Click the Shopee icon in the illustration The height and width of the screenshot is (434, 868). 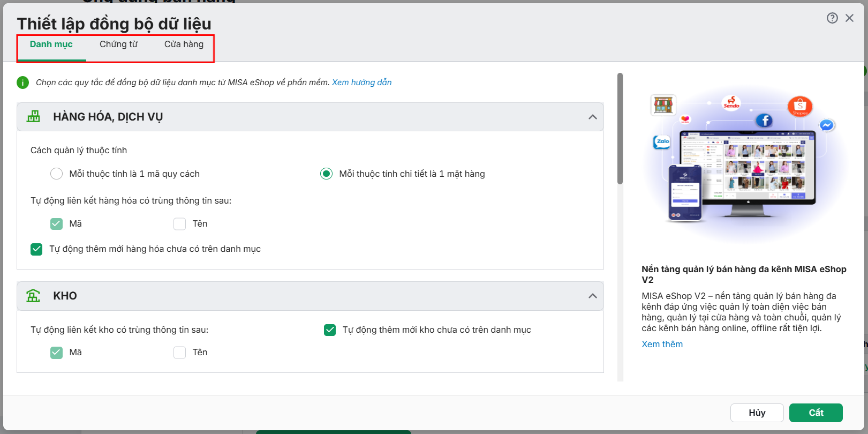(x=800, y=106)
